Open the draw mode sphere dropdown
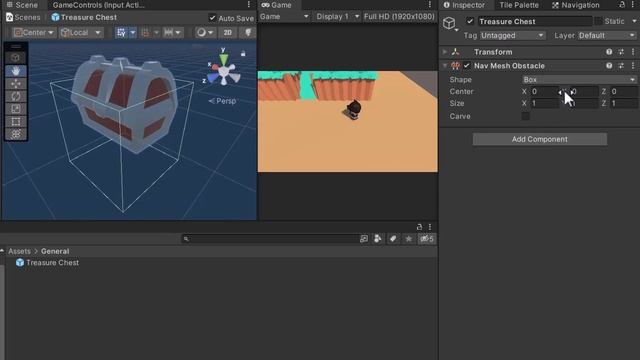 pyautogui.click(x=204, y=33)
